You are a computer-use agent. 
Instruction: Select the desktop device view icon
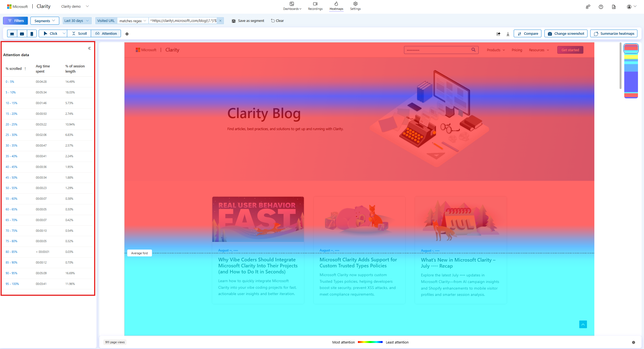12,34
